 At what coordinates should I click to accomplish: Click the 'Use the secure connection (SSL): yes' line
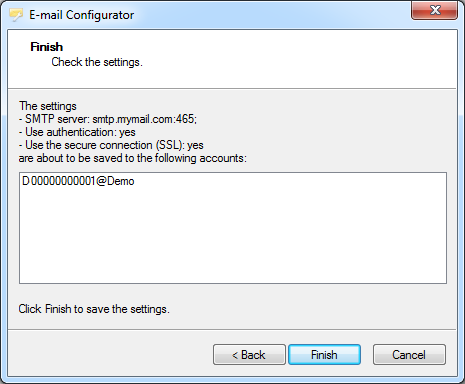[x=111, y=145]
